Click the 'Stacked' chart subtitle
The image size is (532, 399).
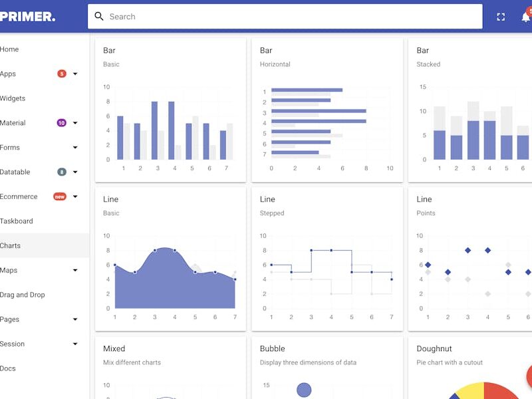point(428,64)
